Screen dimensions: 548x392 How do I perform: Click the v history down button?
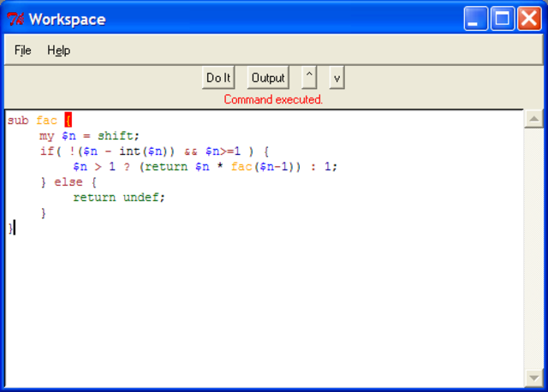337,78
